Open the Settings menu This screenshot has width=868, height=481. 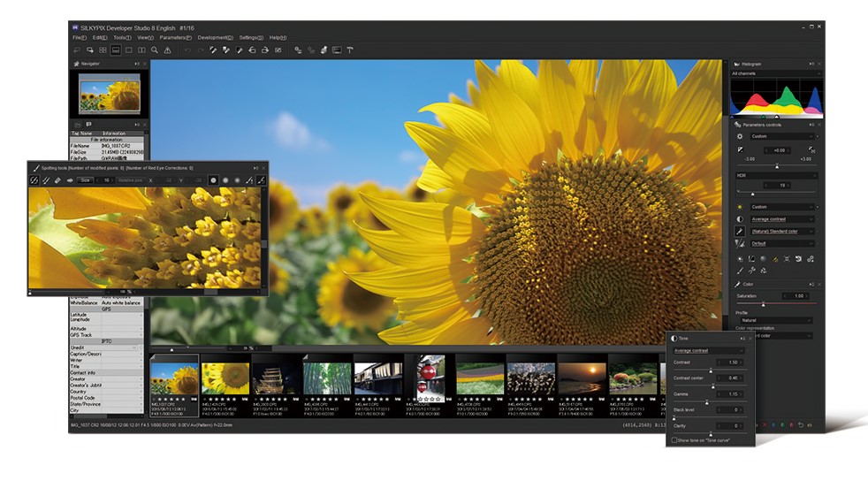251,38
